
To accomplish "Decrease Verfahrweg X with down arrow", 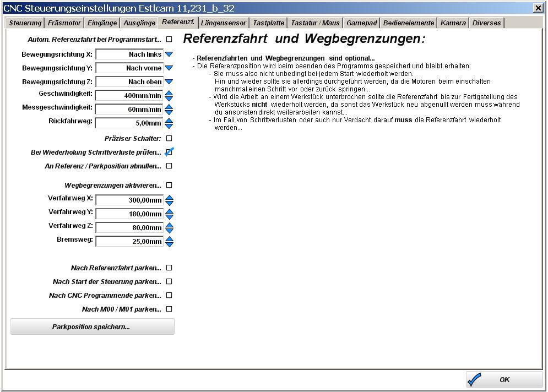I will point(169,203).
